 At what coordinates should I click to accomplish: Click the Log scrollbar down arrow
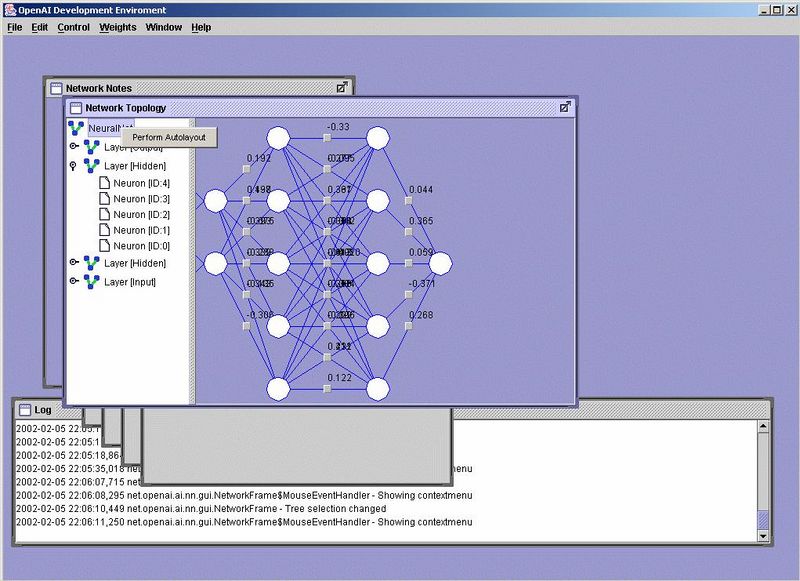click(x=763, y=536)
